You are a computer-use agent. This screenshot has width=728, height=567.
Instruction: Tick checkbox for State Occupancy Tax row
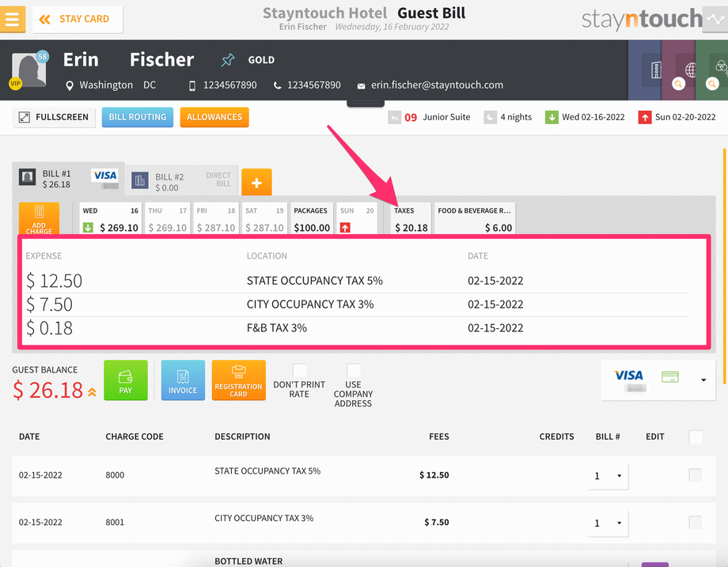[x=696, y=475]
